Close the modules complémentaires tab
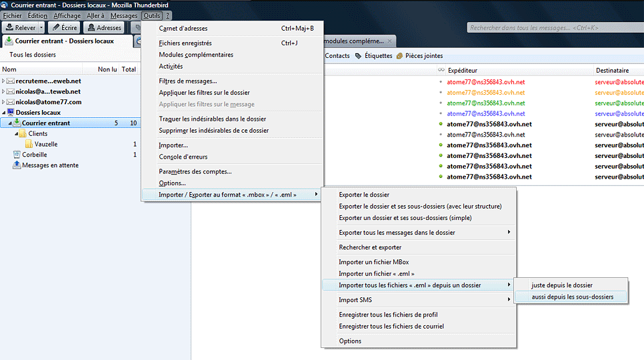This screenshot has width=644, height=360. pyautogui.click(x=389, y=41)
